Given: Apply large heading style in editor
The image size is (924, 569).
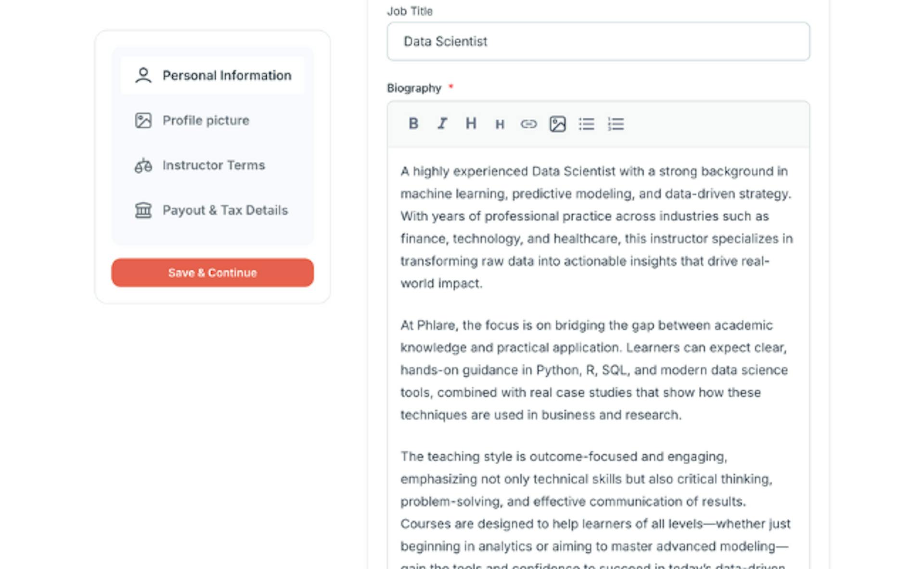Looking at the screenshot, I should coord(471,124).
